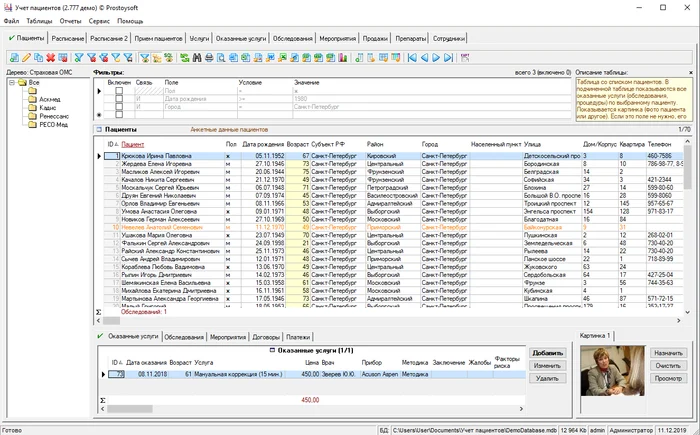Click the green refresh arrows icon
700x435 pixels.
coord(184,58)
